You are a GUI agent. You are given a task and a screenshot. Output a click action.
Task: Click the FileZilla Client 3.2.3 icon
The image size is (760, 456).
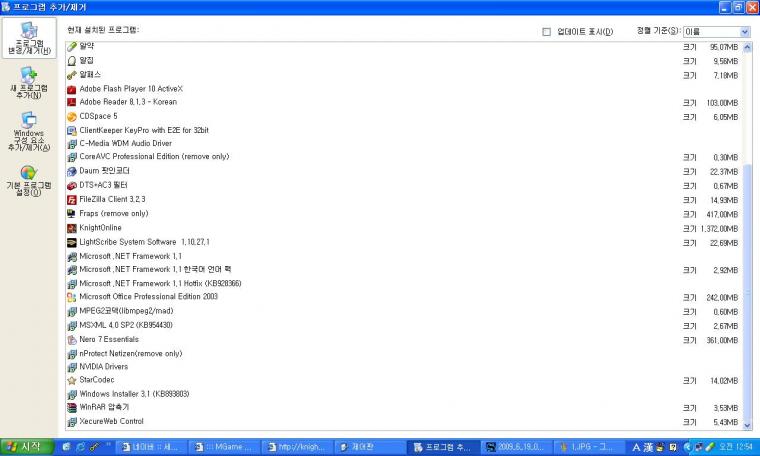[72, 200]
